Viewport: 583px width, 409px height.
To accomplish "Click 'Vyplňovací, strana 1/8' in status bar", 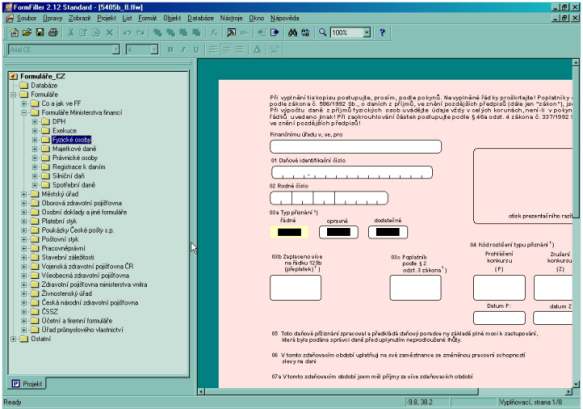I will pos(531,402).
